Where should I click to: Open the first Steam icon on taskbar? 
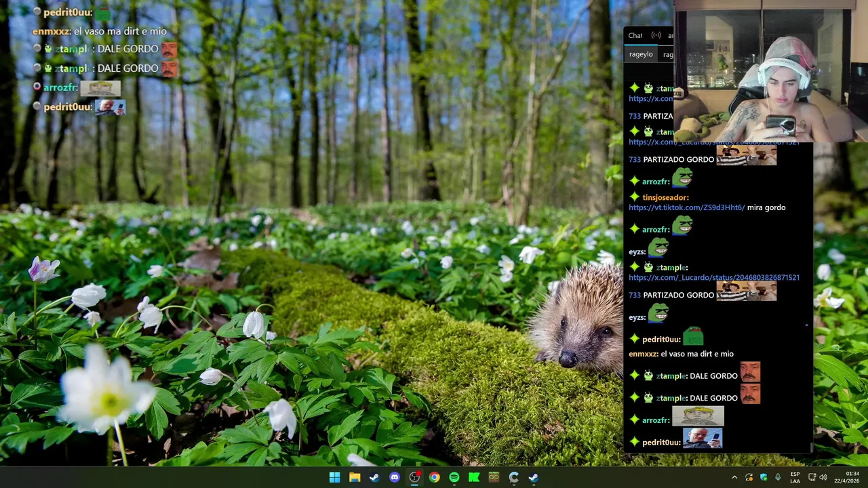pos(374,477)
